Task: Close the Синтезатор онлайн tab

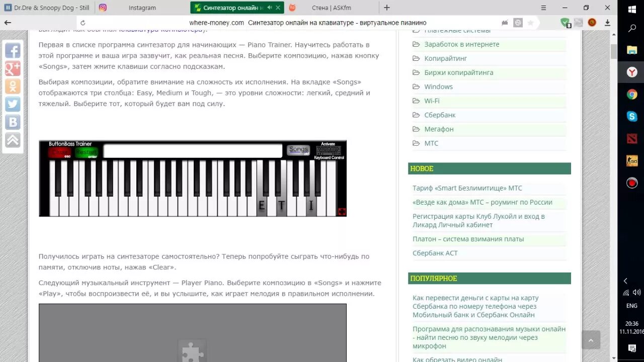Action: (x=278, y=8)
